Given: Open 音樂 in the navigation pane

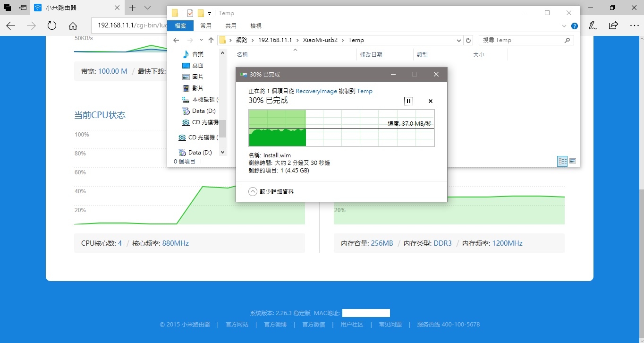Looking at the screenshot, I should [193, 54].
